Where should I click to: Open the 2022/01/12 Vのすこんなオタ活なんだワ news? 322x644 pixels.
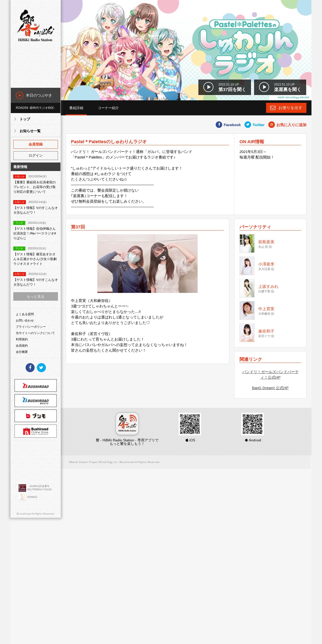[36, 282]
